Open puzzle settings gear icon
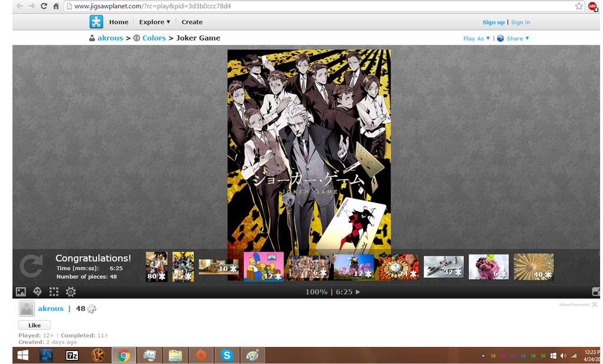This screenshot has height=364, width=603. (71, 292)
